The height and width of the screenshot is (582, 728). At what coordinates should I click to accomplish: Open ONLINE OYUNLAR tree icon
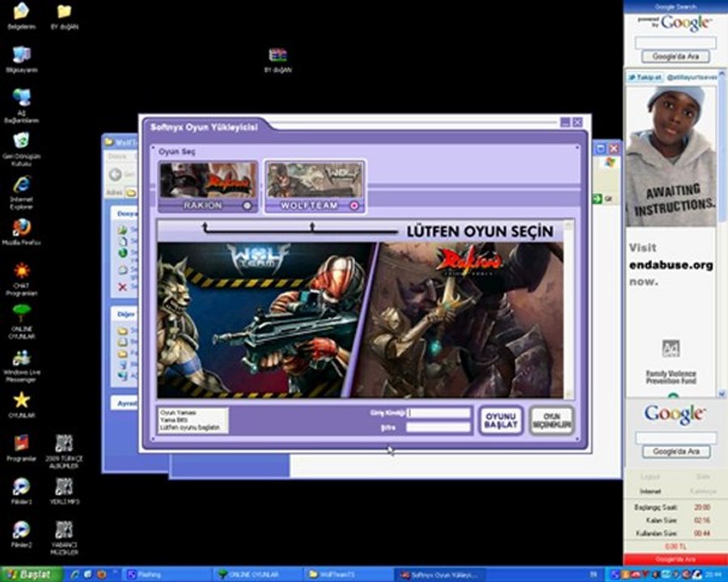coord(21,322)
